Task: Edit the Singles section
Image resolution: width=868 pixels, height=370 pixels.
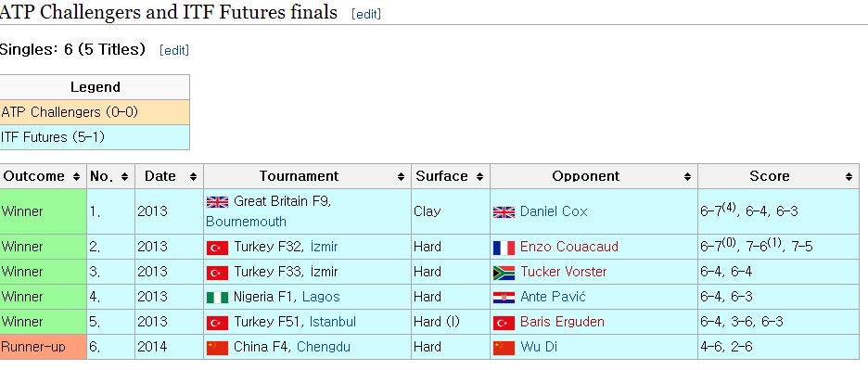Action: pyautogui.click(x=174, y=50)
